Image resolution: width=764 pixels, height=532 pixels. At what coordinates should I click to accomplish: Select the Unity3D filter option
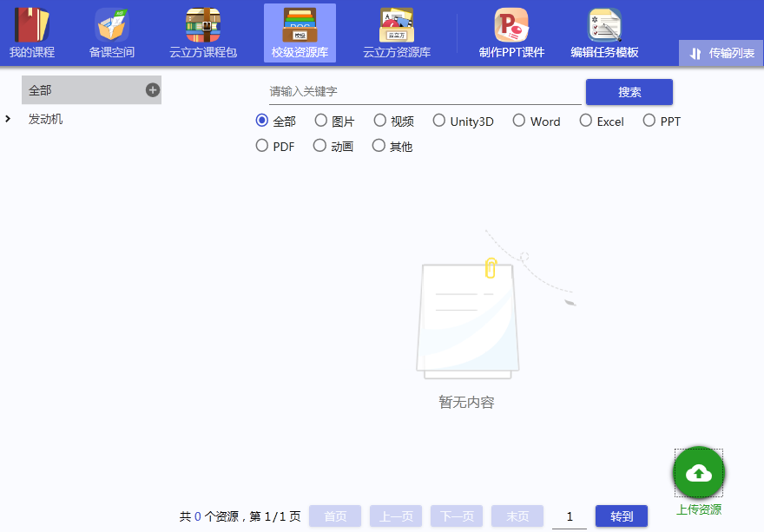click(x=439, y=121)
